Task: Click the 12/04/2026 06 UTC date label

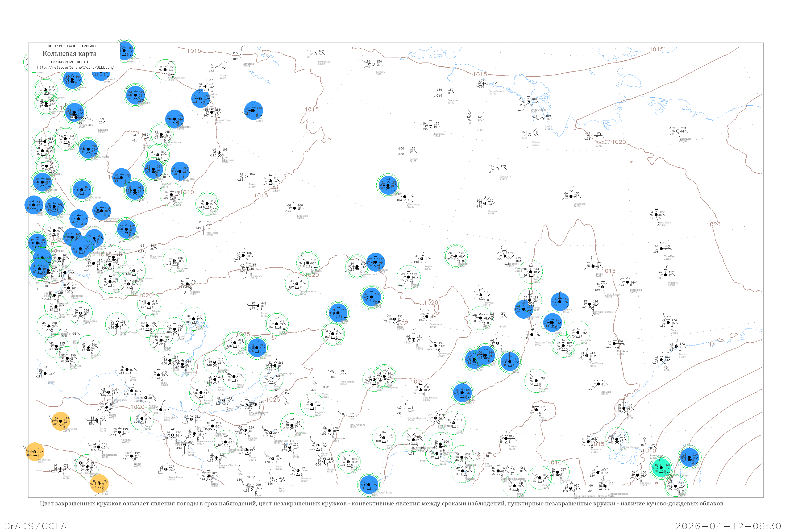Action: pos(70,62)
